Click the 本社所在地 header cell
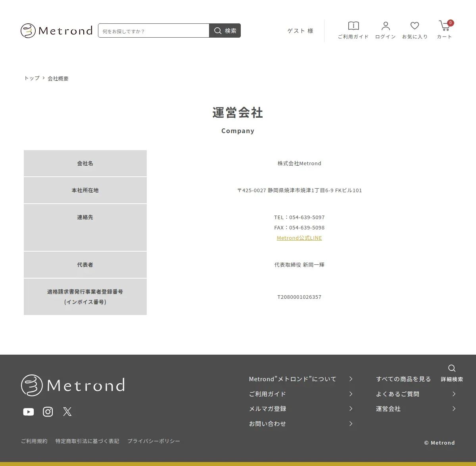This screenshot has width=476, height=466. pos(85,190)
